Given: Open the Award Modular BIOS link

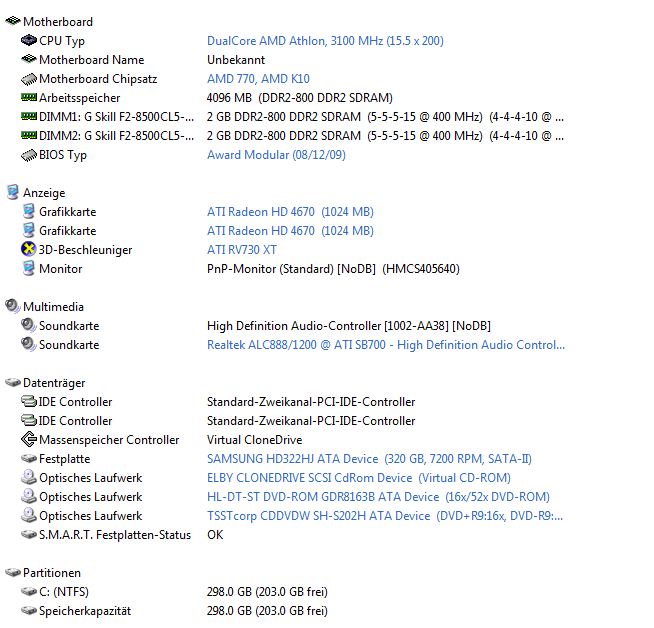Looking at the screenshot, I should (276, 155).
